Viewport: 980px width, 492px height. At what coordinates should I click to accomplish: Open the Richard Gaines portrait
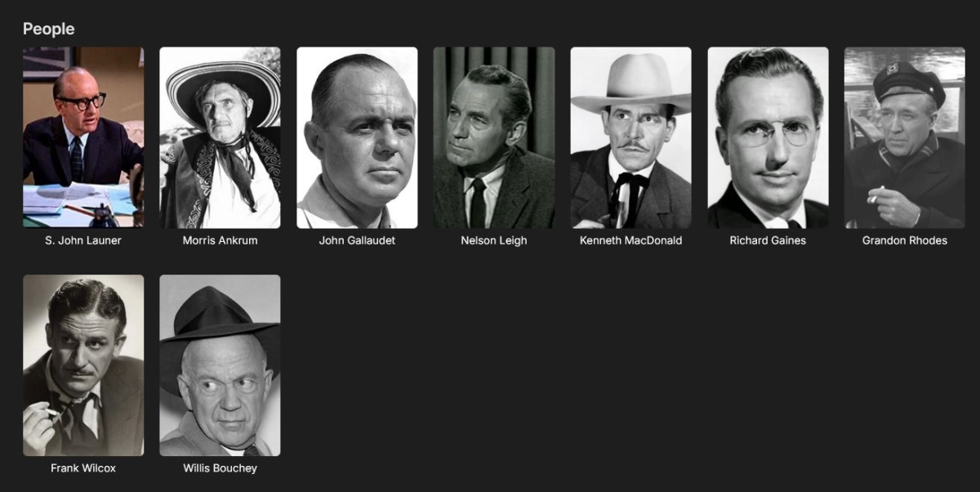pyautogui.click(x=768, y=137)
